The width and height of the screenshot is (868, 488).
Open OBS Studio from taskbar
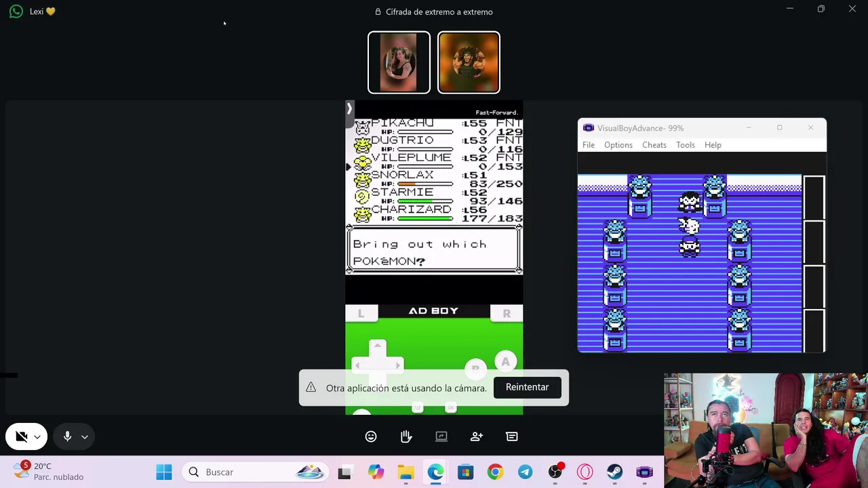click(x=555, y=472)
